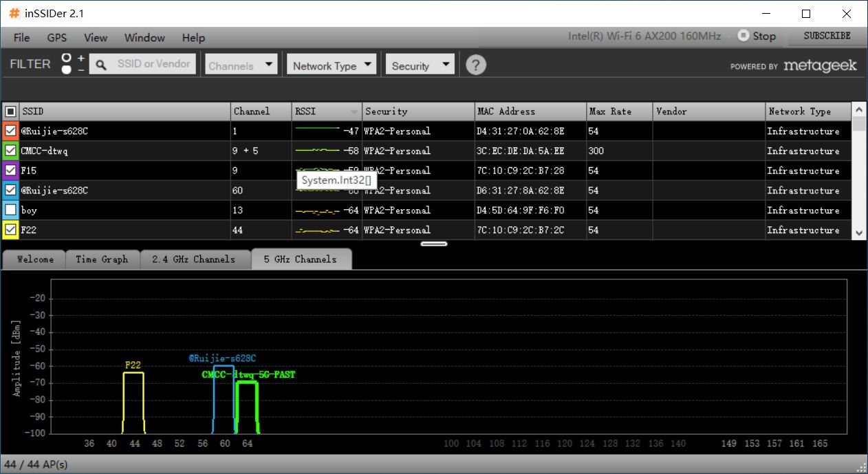Click the table vertical scrollbar thumb

[859, 125]
